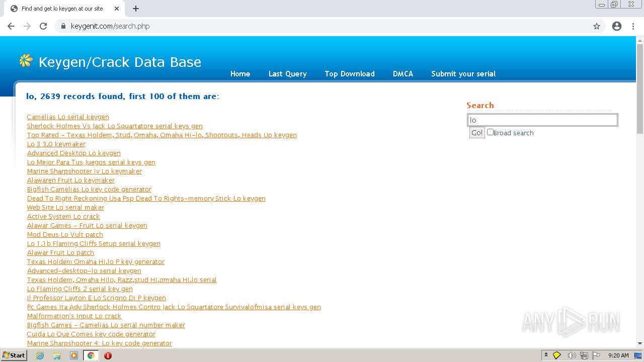Viewport: 644px width, 362px height.
Task: Close the keygen search tab
Action: coord(117,9)
